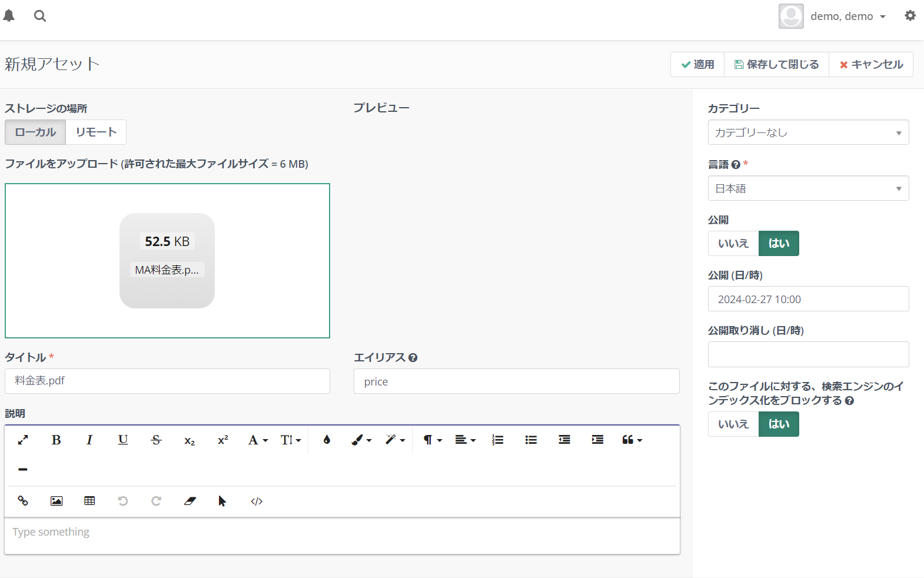
Task: Select いいえ for search engine index blocking
Action: point(733,424)
